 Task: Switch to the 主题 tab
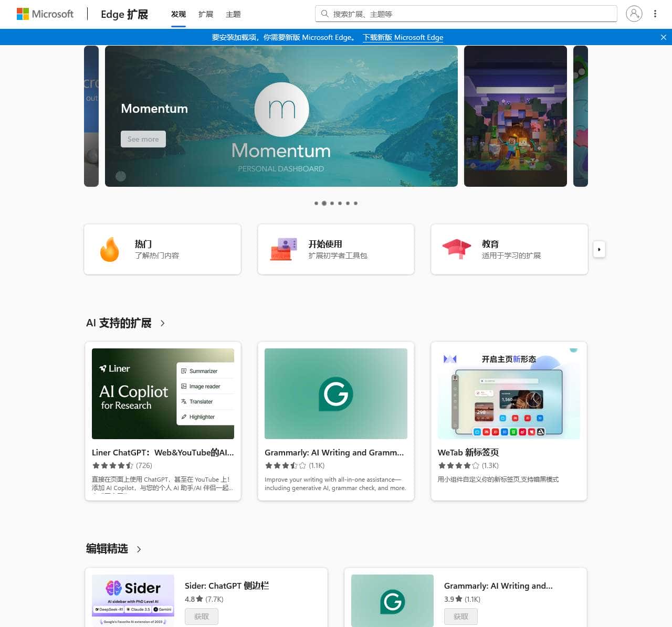tap(233, 14)
